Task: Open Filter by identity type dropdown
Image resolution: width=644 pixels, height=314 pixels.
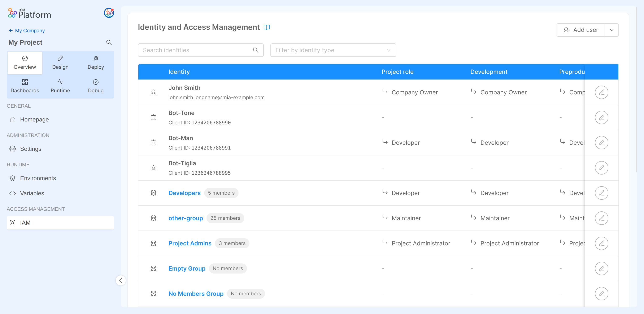Action: [333, 50]
